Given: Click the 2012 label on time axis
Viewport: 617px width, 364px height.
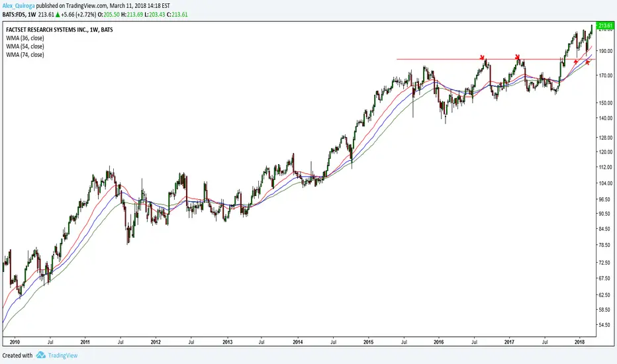Looking at the screenshot, I should pos(156,342).
